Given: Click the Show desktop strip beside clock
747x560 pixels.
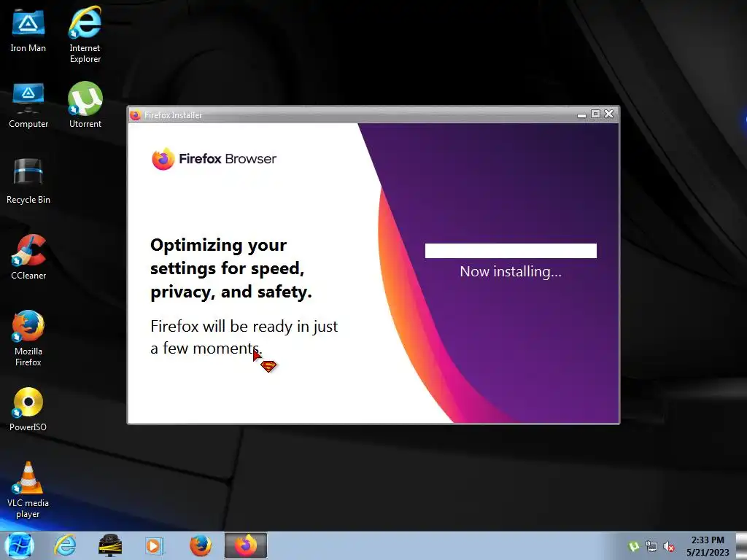Looking at the screenshot, I should click(x=741, y=545).
